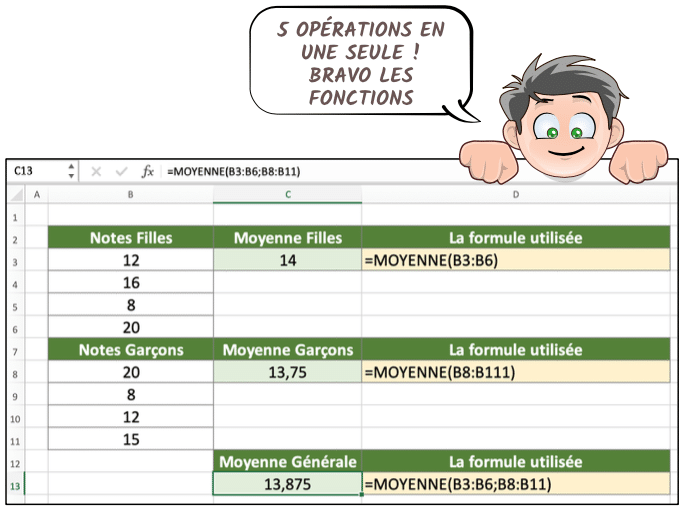This screenshot has height=511, width=685.
Task: Click the Insert Function fx icon
Action: [147, 171]
